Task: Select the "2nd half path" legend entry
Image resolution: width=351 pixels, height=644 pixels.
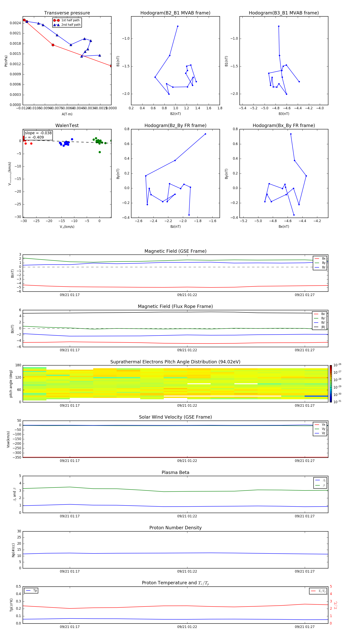Action: (x=67, y=25)
